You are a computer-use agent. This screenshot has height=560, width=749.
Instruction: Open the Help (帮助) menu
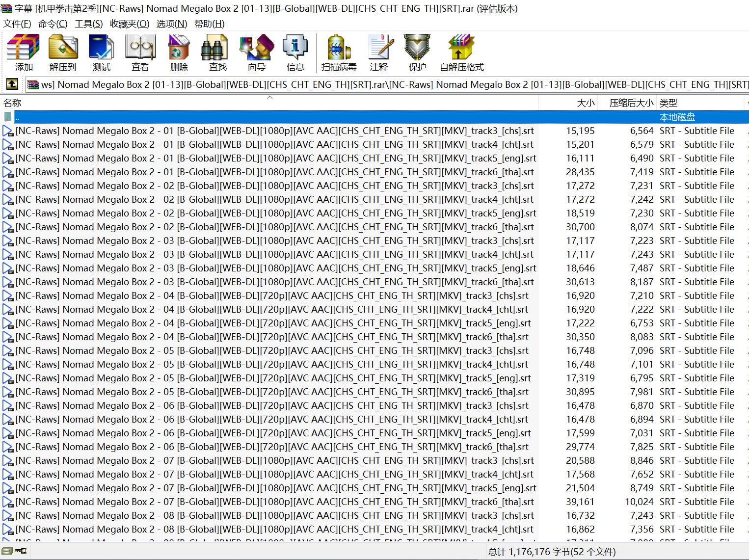[210, 24]
